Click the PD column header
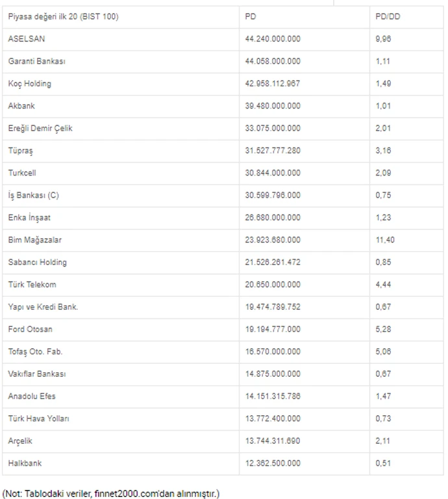 click(251, 16)
